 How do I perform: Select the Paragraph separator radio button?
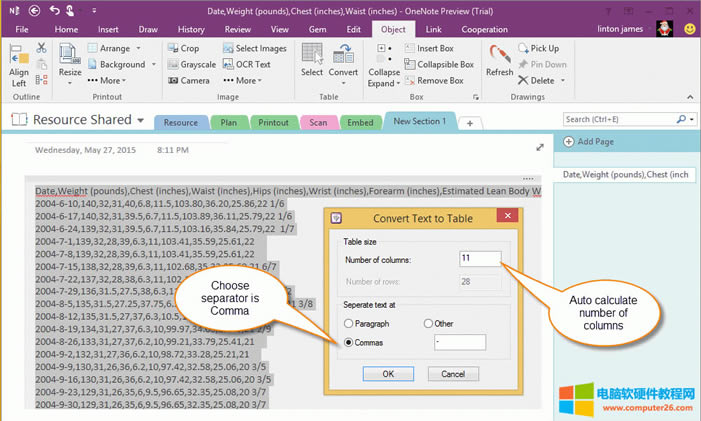pyautogui.click(x=349, y=323)
